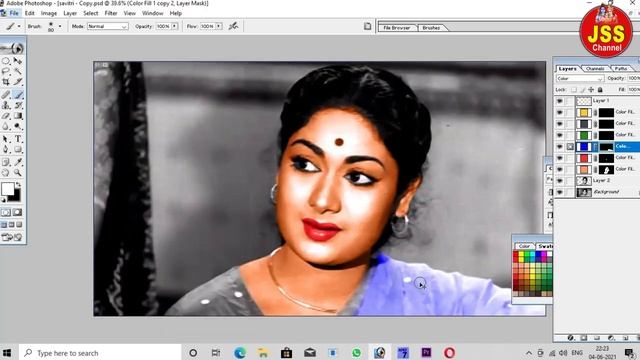
Task: Hide Layer 1 visibility eye
Action: pos(560,101)
